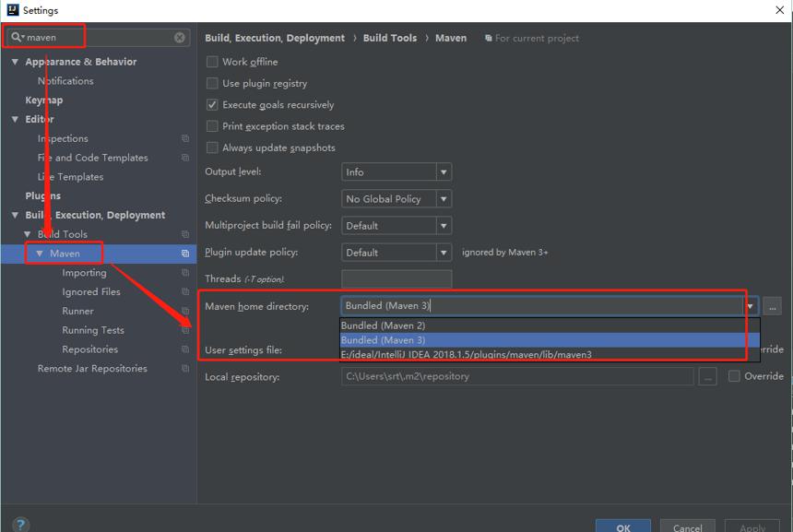
Task: Open the Output level dropdown
Action: point(396,171)
